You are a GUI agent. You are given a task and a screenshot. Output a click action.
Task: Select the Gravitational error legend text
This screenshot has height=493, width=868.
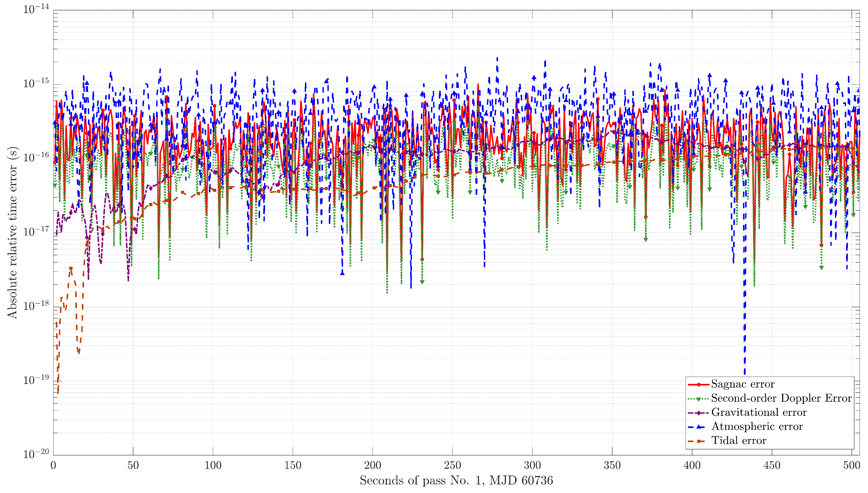click(759, 412)
